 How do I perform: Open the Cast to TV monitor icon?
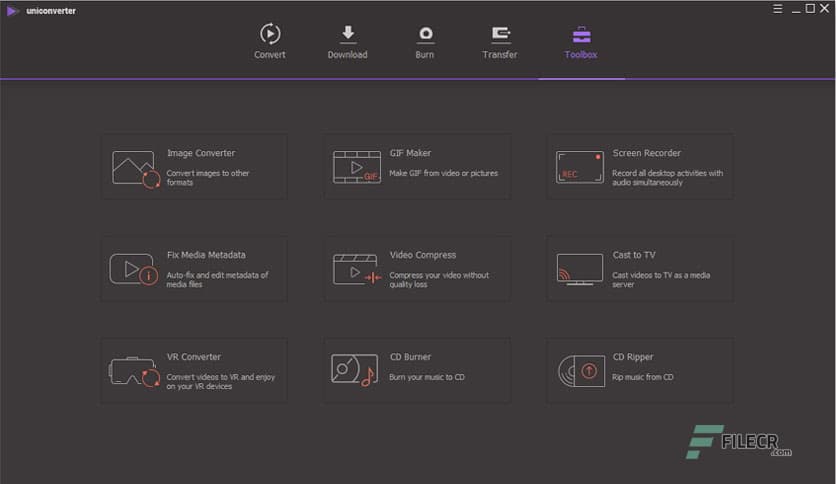click(580, 269)
